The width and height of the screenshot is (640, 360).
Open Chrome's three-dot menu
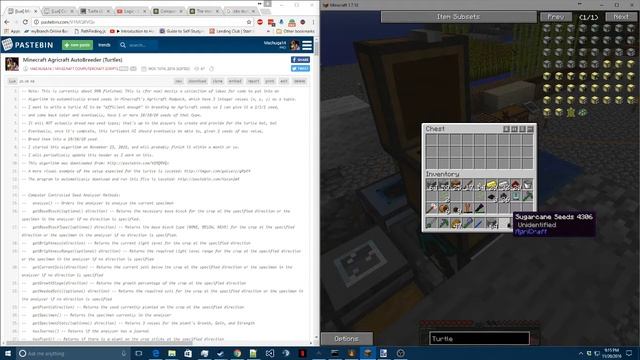pos(313,22)
